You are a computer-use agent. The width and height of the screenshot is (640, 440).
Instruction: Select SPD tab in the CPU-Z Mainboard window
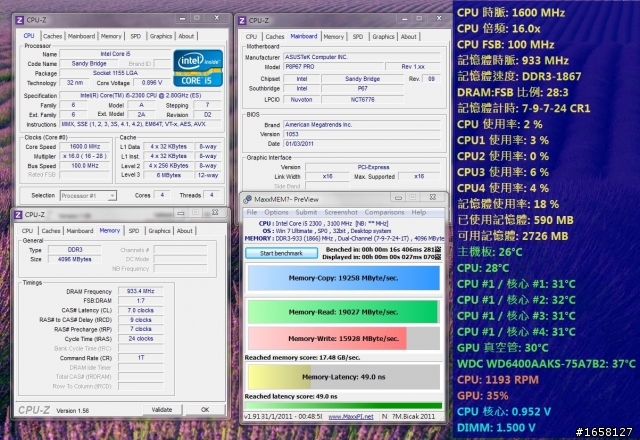358,37
